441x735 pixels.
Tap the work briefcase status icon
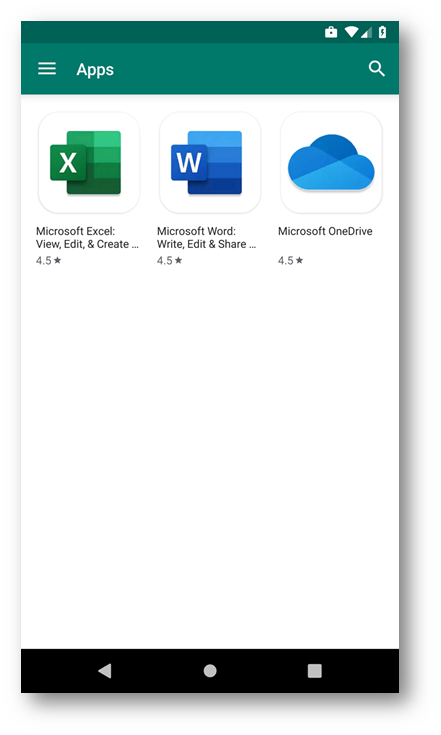click(x=331, y=32)
